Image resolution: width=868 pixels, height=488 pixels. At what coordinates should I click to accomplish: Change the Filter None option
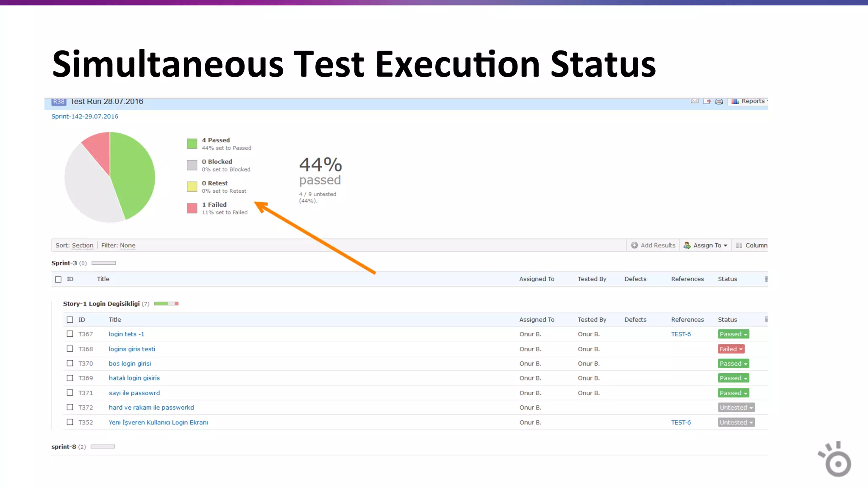pyautogui.click(x=128, y=245)
